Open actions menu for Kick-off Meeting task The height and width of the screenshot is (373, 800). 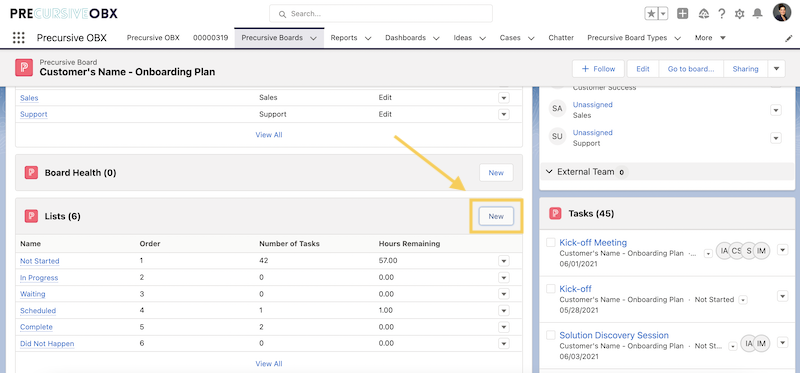tap(783, 250)
